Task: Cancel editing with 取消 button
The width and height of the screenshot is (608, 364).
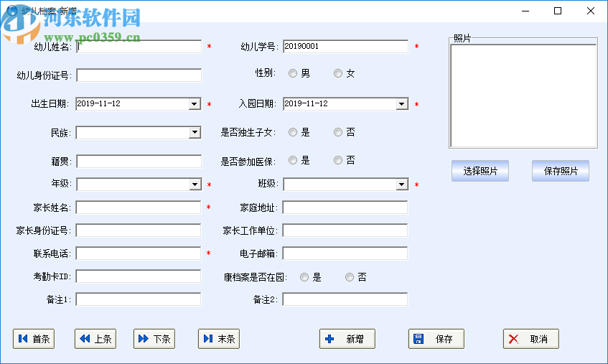Action: pos(531,339)
